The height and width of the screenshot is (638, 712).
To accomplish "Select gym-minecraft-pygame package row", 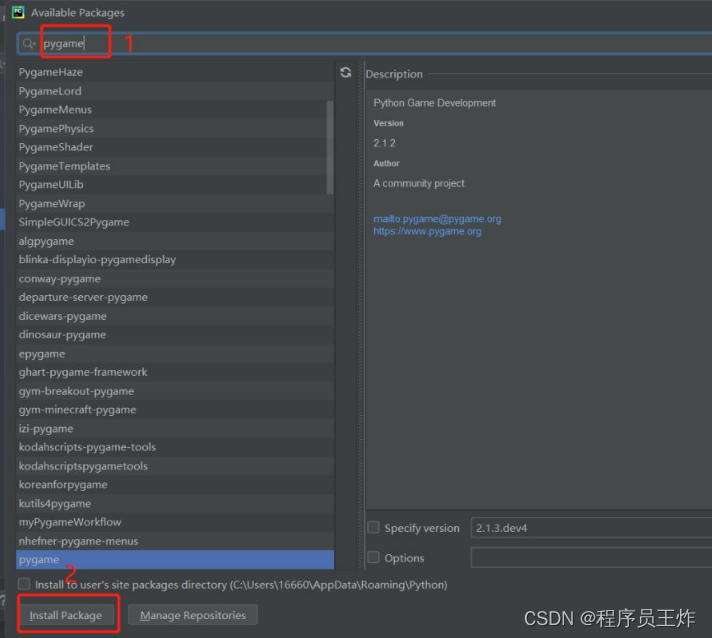I will 175,410.
